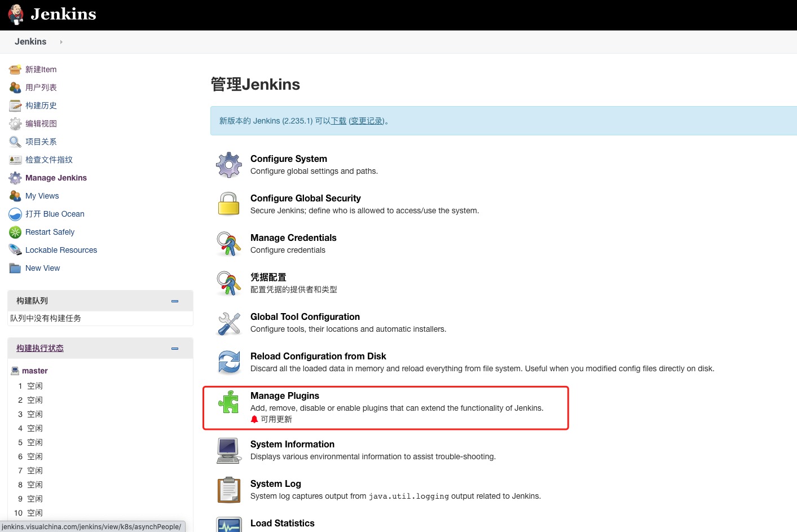Screen dimensions: 797x532
Task: Click the Jenkins header title text
Action: click(x=63, y=14)
